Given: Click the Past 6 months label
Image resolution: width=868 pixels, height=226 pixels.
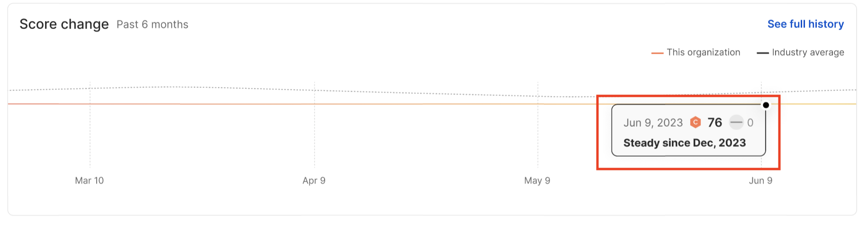Looking at the screenshot, I should click(x=153, y=25).
